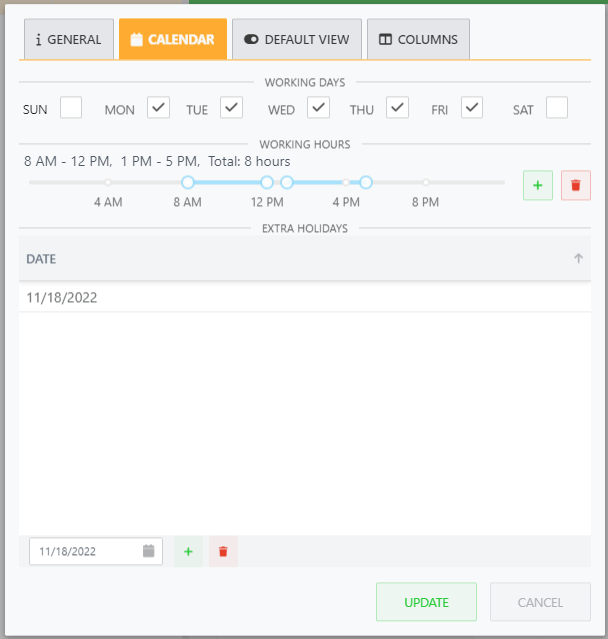The width and height of the screenshot is (608, 639).
Task: Click the Update button
Action: pos(426,602)
